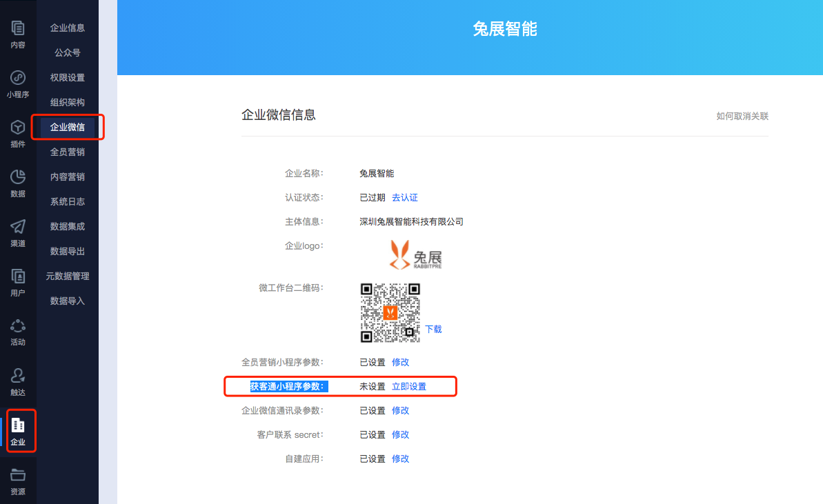Open 组织架构 submenu item

click(x=67, y=102)
